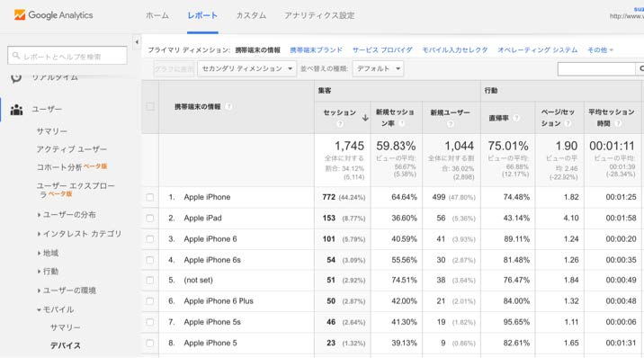644x358 pixels.
Task: Click the Google Analytics logo icon
Action: point(19,14)
